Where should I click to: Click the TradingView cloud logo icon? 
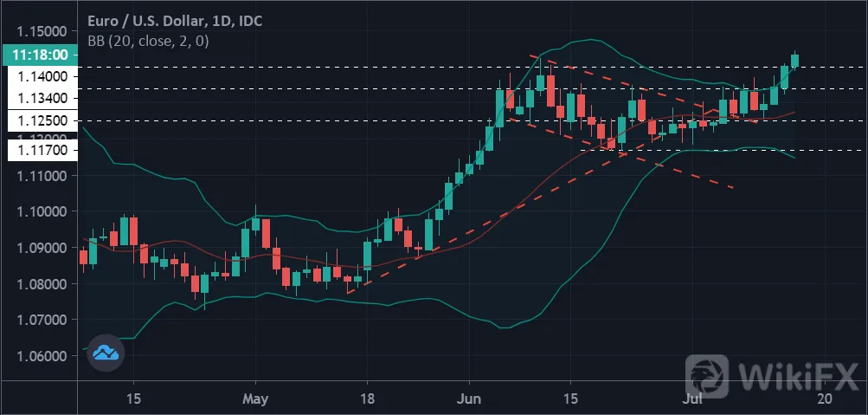(106, 353)
